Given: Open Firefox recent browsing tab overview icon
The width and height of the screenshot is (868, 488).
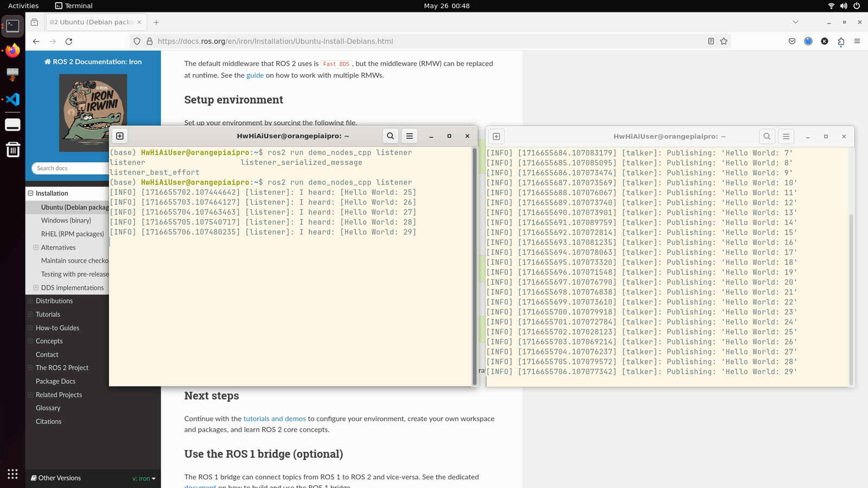Looking at the screenshot, I should 34,22.
